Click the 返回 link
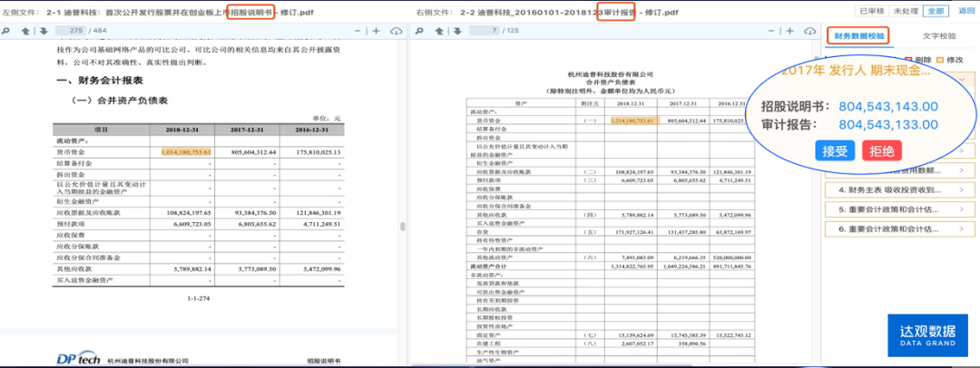 966,11
